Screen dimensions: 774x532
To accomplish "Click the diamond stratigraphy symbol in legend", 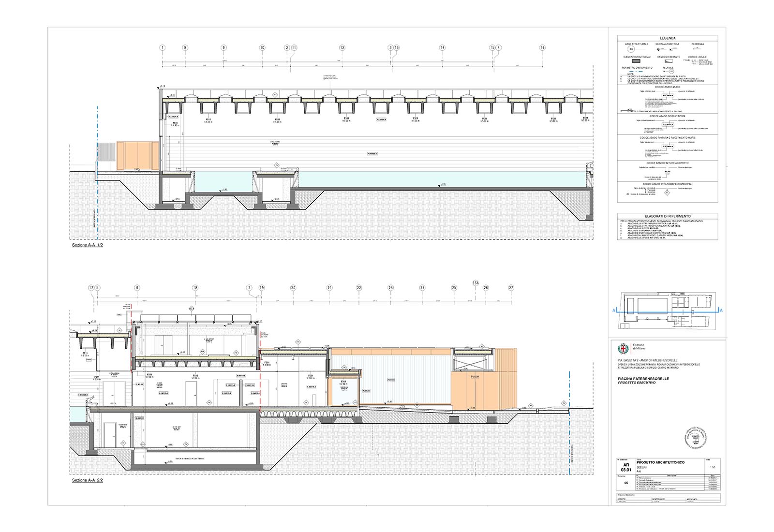I will (x=667, y=192).
